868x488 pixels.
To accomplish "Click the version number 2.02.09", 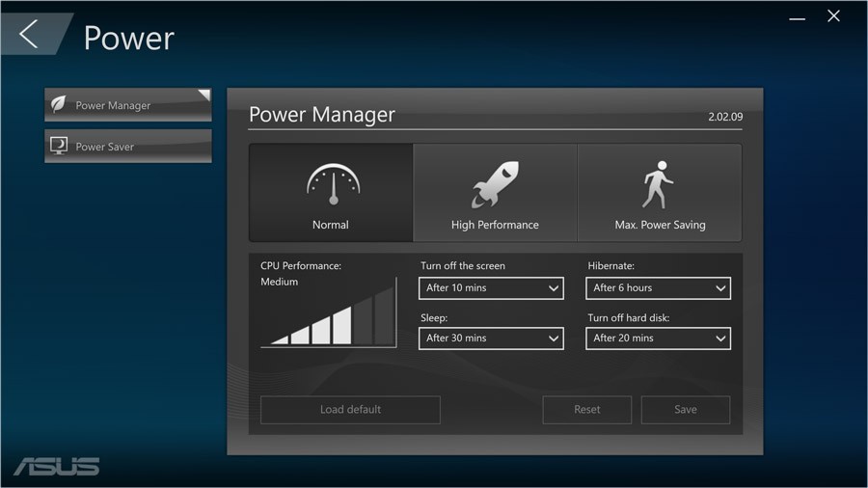I will click(725, 117).
